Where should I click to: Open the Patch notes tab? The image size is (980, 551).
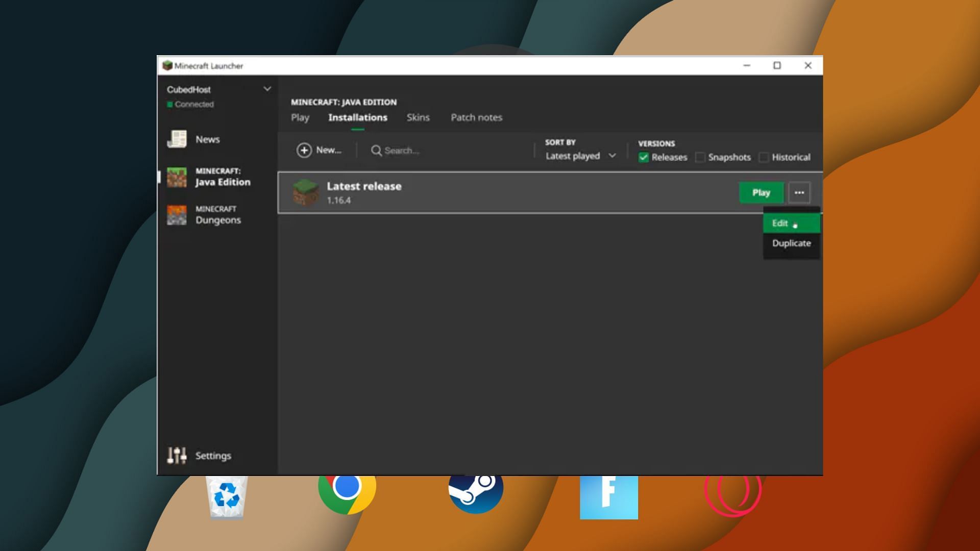477,117
